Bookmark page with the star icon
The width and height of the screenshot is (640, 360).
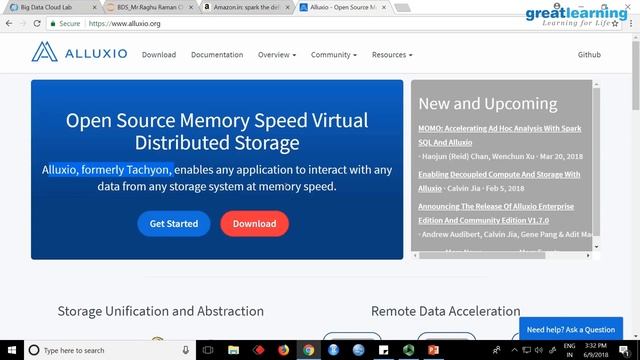tap(615, 24)
